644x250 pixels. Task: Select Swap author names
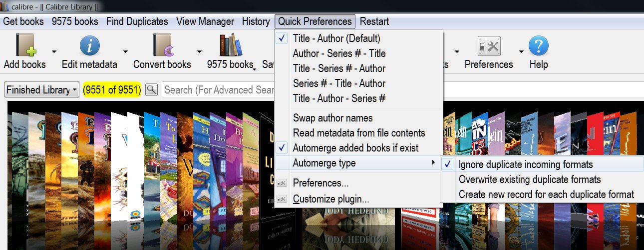[x=358, y=118]
